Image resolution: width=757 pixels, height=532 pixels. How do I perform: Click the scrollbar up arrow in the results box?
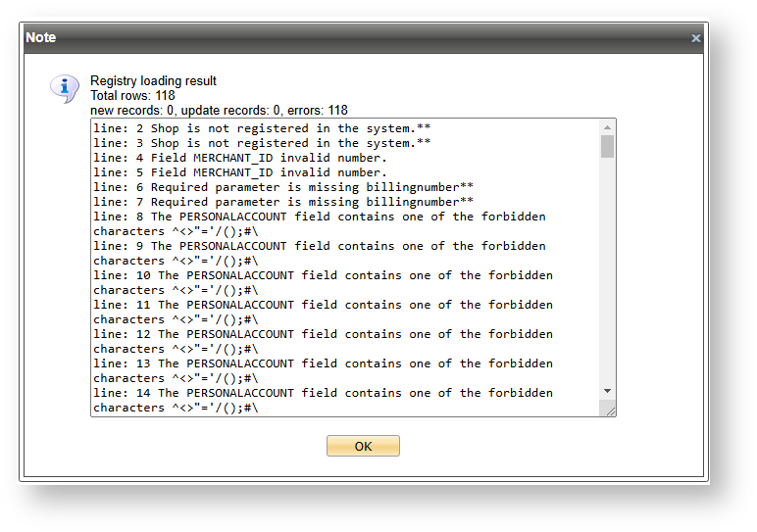[607, 127]
